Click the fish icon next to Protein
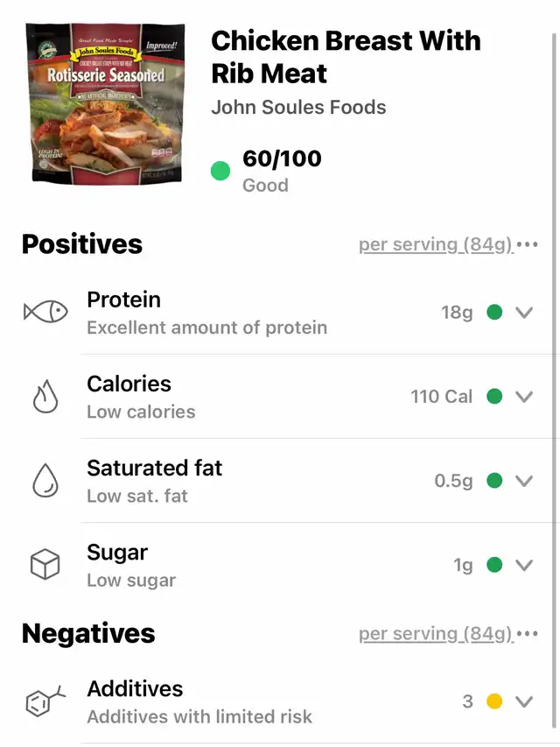Screen dimensions: 560x747 [45, 312]
